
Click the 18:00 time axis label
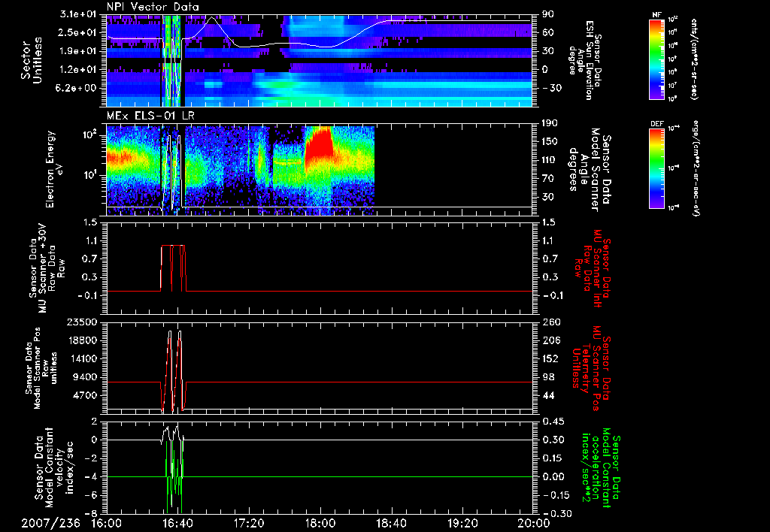[320, 523]
